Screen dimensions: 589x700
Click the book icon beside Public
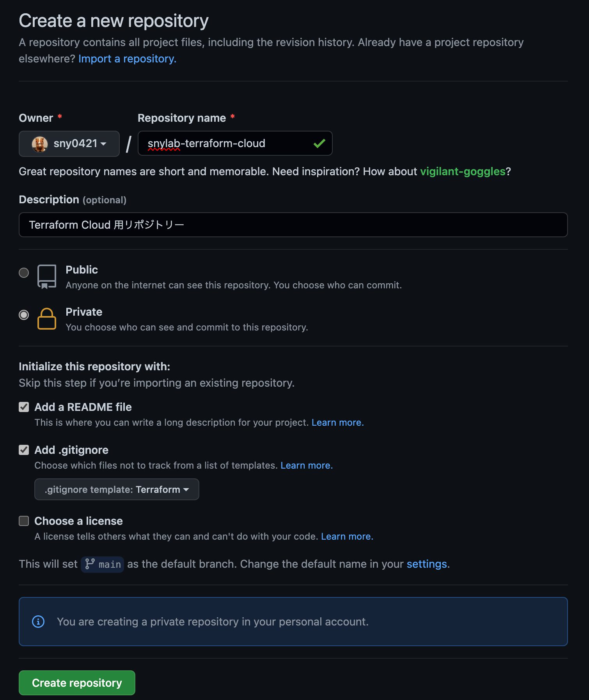tap(46, 276)
